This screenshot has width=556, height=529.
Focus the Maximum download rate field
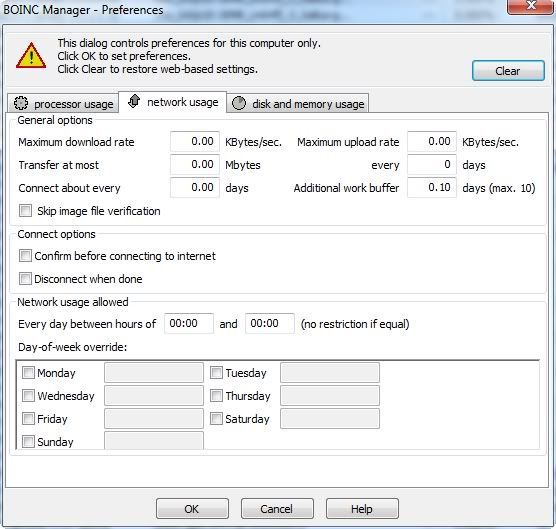(x=195, y=141)
